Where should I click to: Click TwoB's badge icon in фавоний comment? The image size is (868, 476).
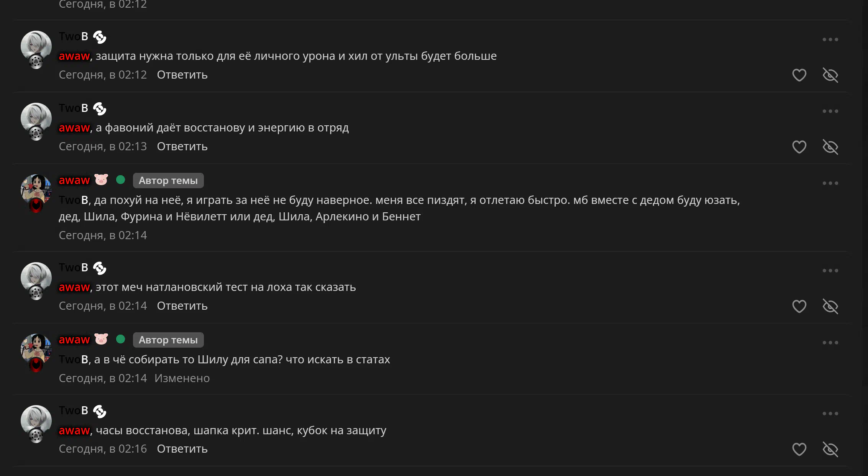(100, 109)
